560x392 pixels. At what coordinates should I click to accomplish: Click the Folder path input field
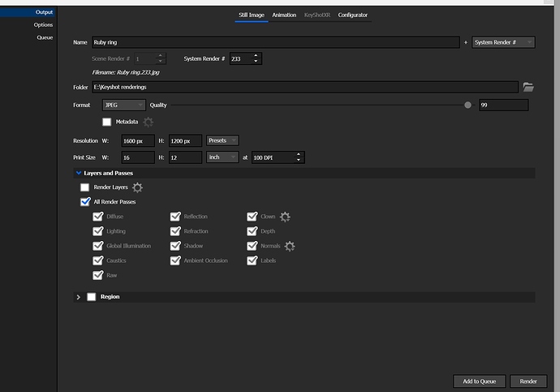(x=305, y=87)
